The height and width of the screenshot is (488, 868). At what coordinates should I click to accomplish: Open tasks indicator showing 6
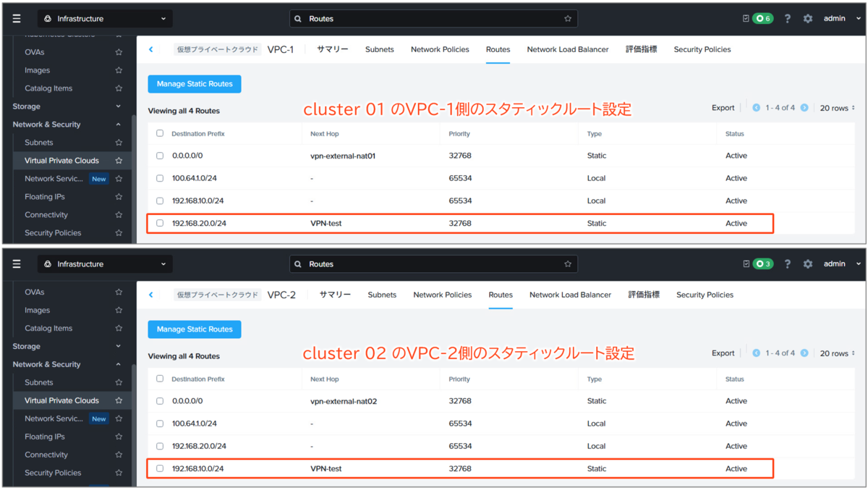click(x=762, y=19)
